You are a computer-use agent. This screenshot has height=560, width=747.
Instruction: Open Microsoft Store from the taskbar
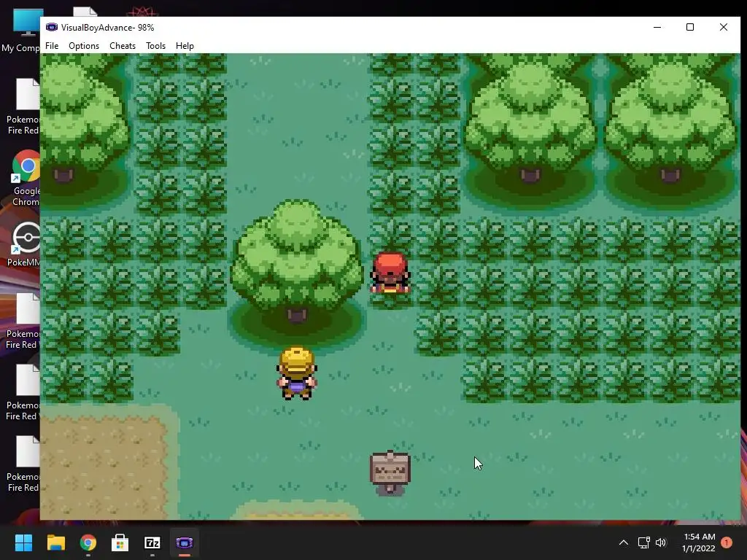120,542
